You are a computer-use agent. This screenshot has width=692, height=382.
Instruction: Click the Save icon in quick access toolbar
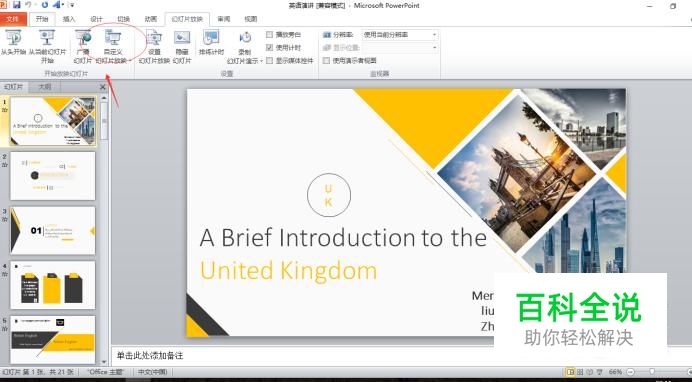click(16, 5)
